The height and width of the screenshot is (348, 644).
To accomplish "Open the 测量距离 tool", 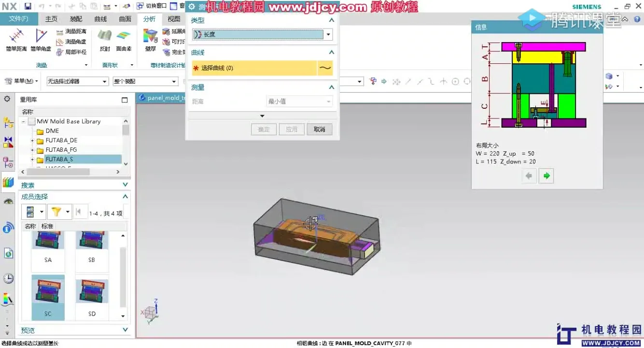I will point(73,31).
